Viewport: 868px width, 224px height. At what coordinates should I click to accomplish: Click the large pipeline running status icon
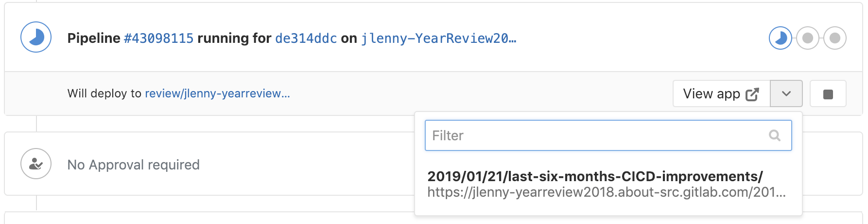(36, 37)
